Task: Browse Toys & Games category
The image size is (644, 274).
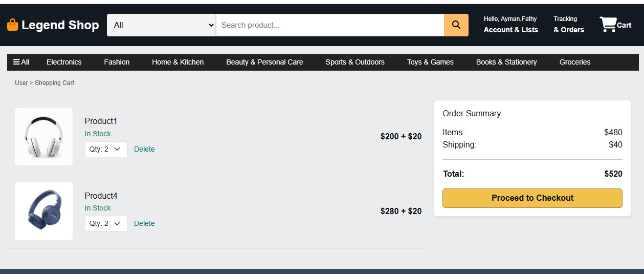Action: point(430,62)
